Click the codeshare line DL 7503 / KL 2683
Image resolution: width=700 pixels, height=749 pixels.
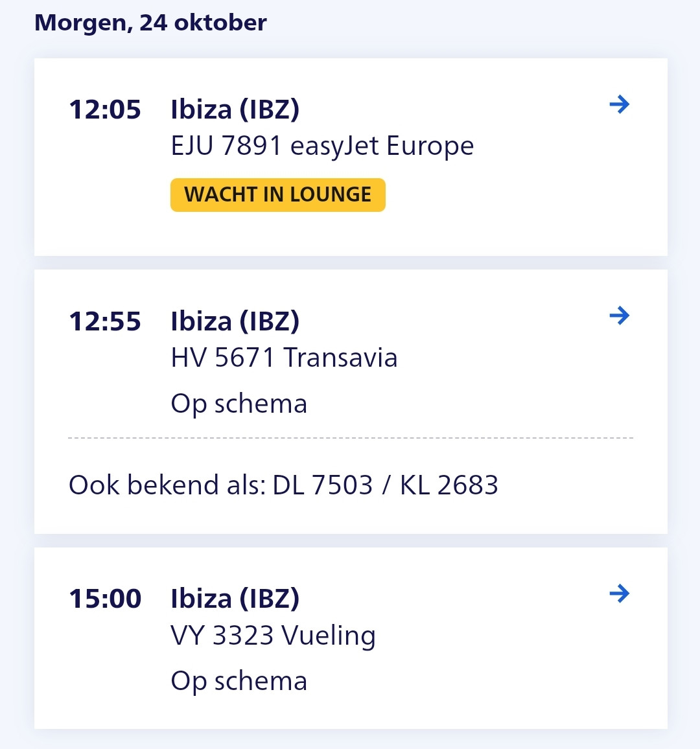(x=386, y=485)
